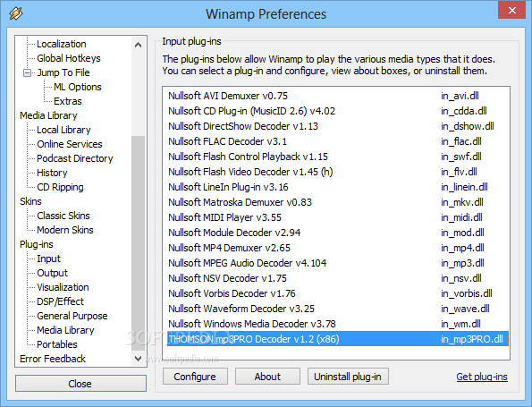Show Output plug-ins page
Viewport: 532px width, 407px height.
(x=52, y=273)
